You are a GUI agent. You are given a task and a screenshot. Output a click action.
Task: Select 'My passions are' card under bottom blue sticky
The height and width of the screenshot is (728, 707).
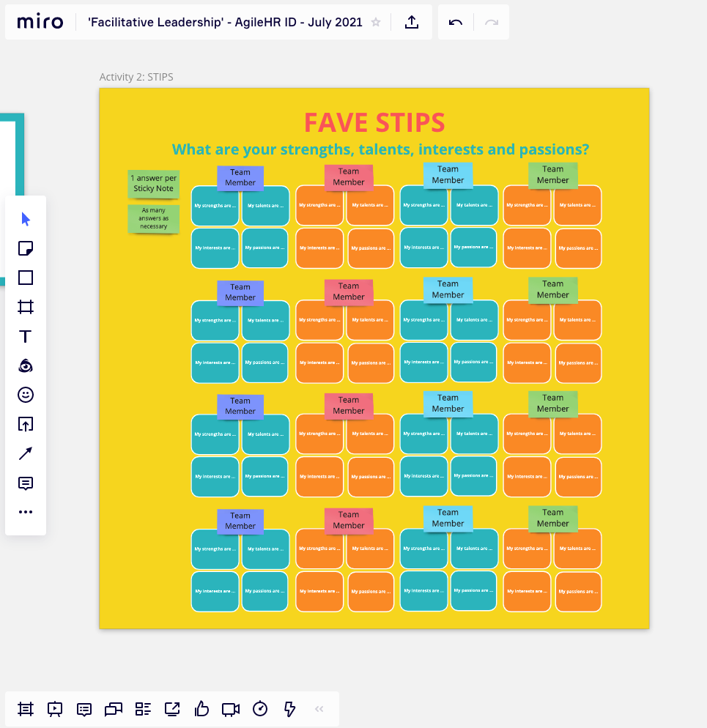coord(473,590)
